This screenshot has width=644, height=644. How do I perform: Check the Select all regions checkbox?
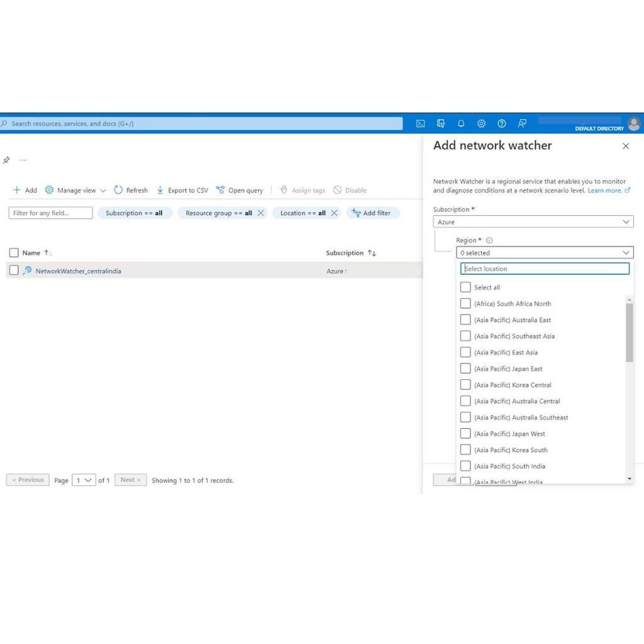(x=465, y=287)
